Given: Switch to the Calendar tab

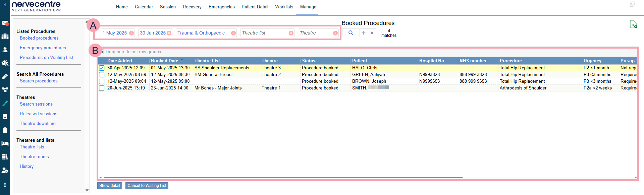Looking at the screenshot, I should (x=144, y=7).
